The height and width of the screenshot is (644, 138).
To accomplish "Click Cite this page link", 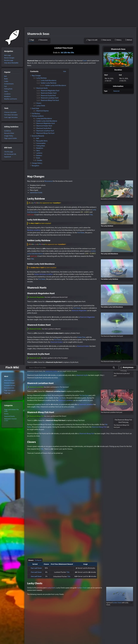I will pos(8,152).
